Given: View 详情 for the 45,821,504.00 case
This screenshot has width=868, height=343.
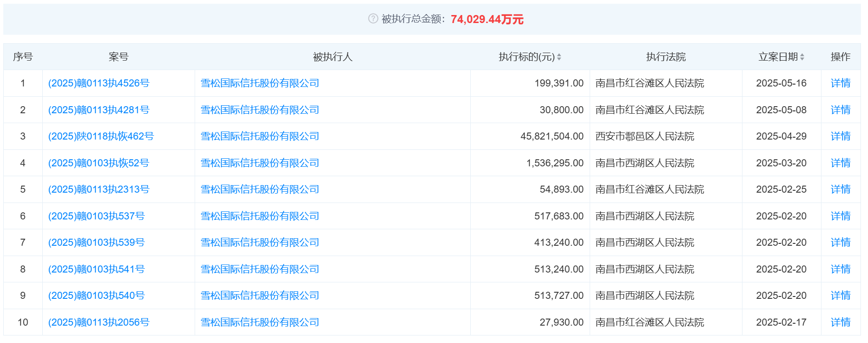Looking at the screenshot, I should (840, 136).
